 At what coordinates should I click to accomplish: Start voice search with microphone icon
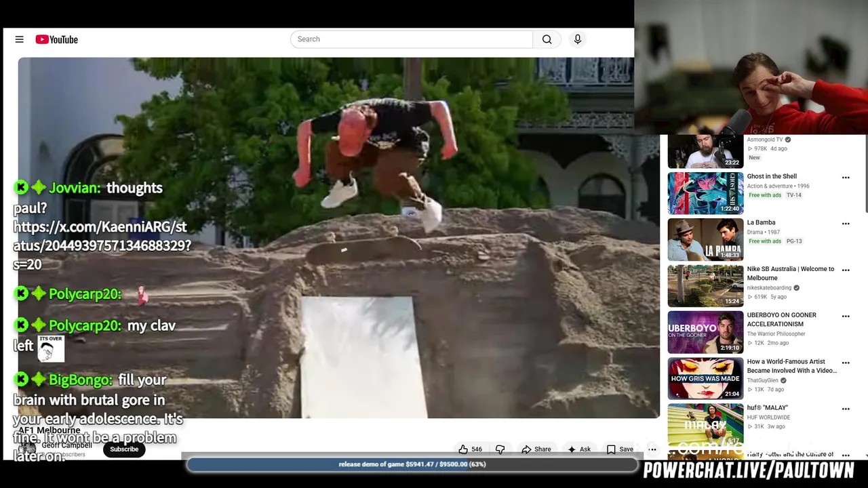click(578, 39)
